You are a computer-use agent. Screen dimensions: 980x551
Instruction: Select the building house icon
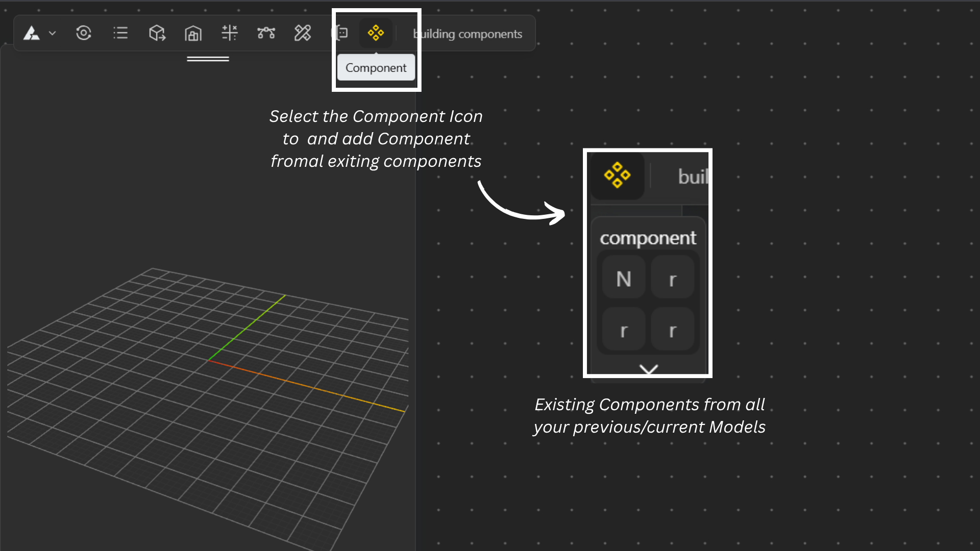[x=193, y=34]
